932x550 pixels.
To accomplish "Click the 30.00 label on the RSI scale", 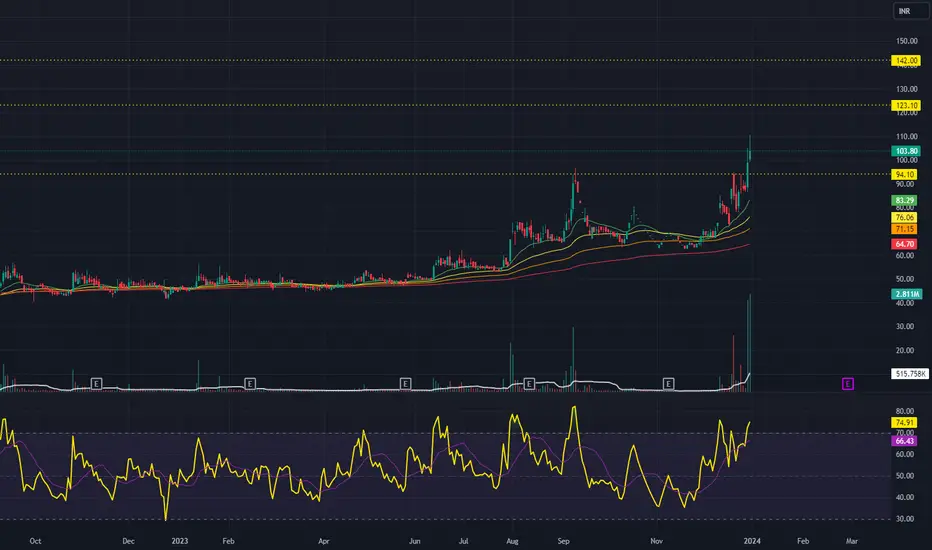I will (x=905, y=519).
